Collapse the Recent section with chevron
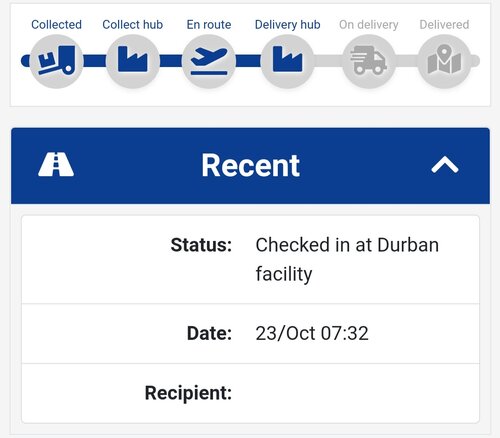 click(445, 165)
